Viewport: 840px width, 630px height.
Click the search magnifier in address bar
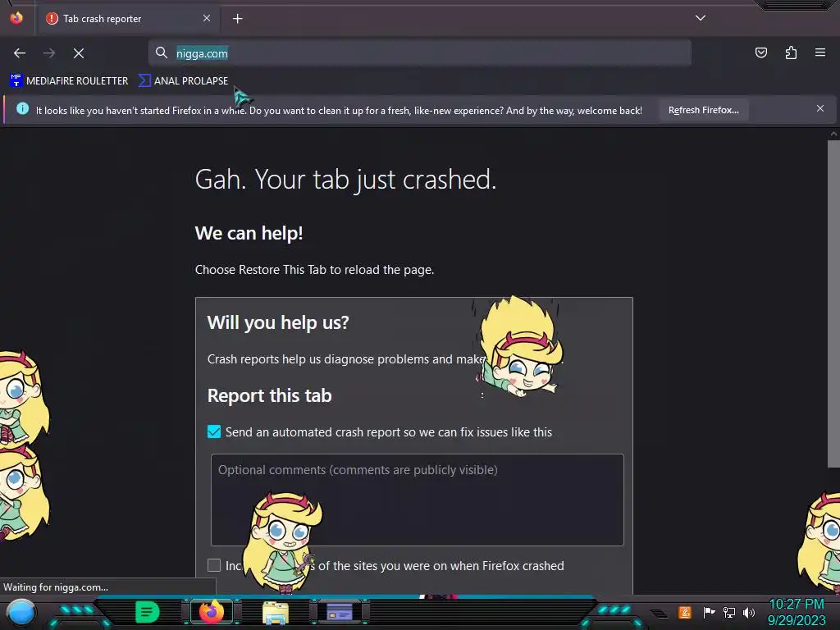click(x=162, y=52)
